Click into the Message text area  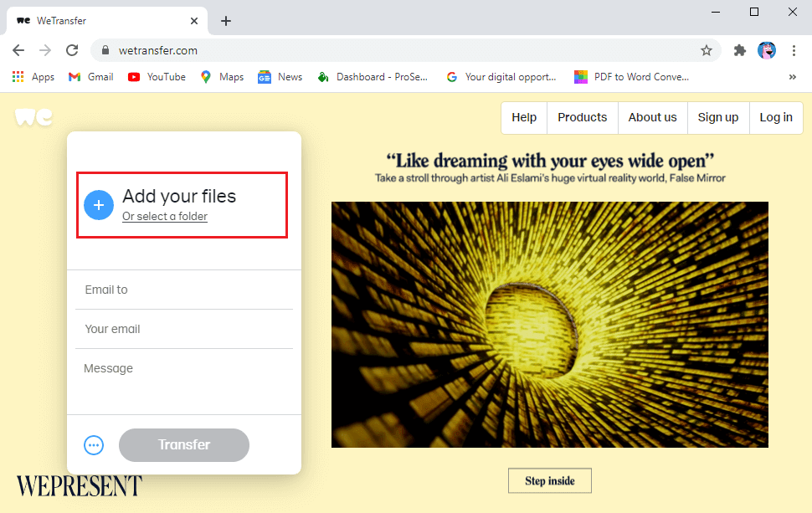pyautogui.click(x=184, y=382)
